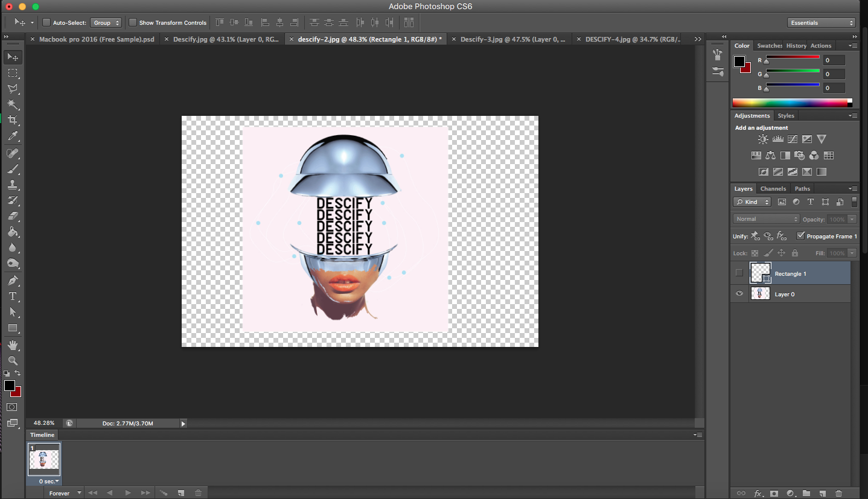
Task: Add a Channel Mixer adjustment
Action: point(814,156)
